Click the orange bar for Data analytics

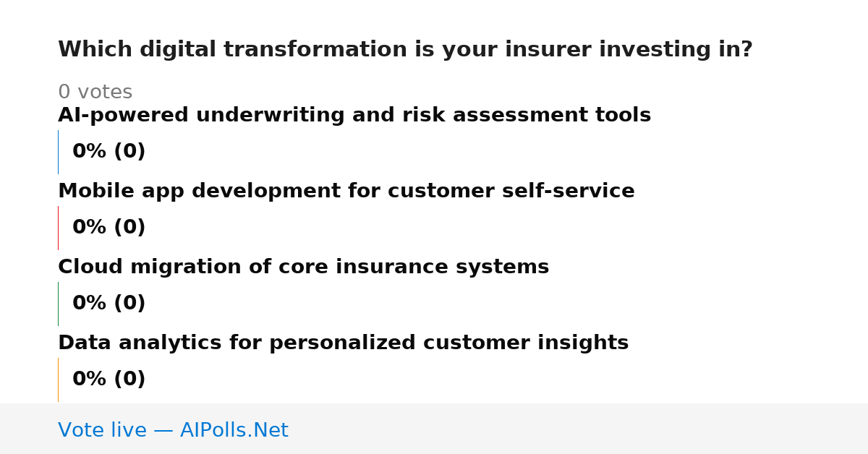click(58, 380)
